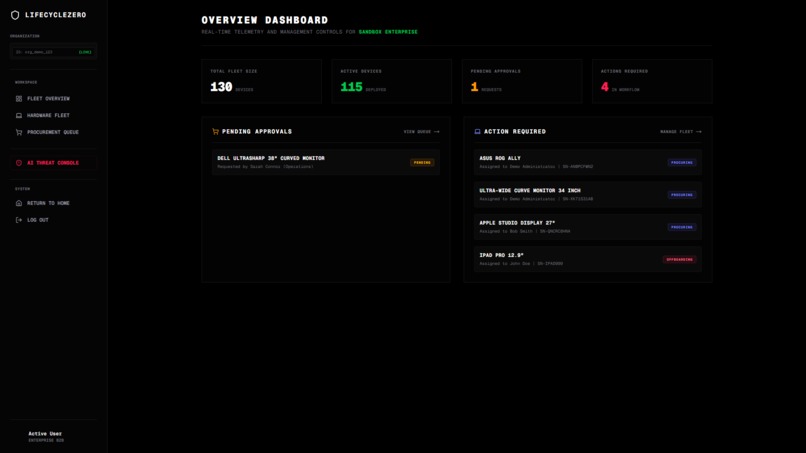The image size is (806, 453).
Task: Click the arrow next to Manage Fleet
Action: tap(699, 132)
